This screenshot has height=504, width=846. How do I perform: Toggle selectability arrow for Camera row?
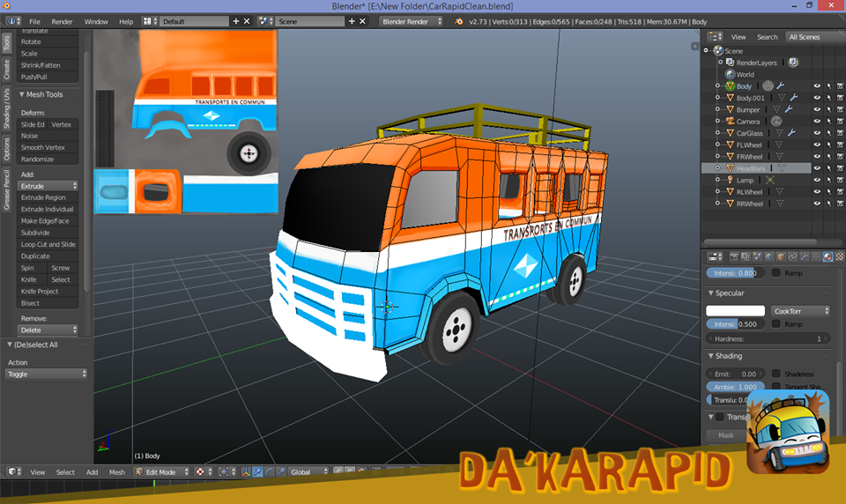[x=828, y=121]
